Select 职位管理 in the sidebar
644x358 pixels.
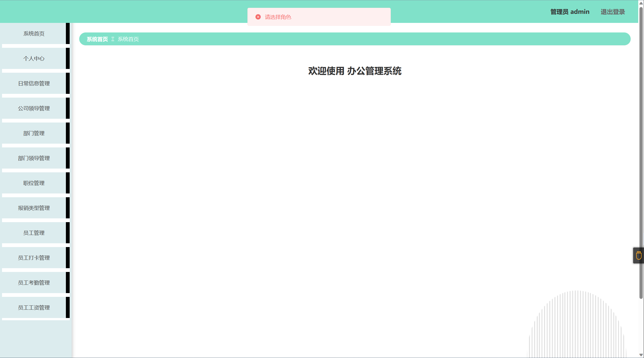tap(34, 183)
